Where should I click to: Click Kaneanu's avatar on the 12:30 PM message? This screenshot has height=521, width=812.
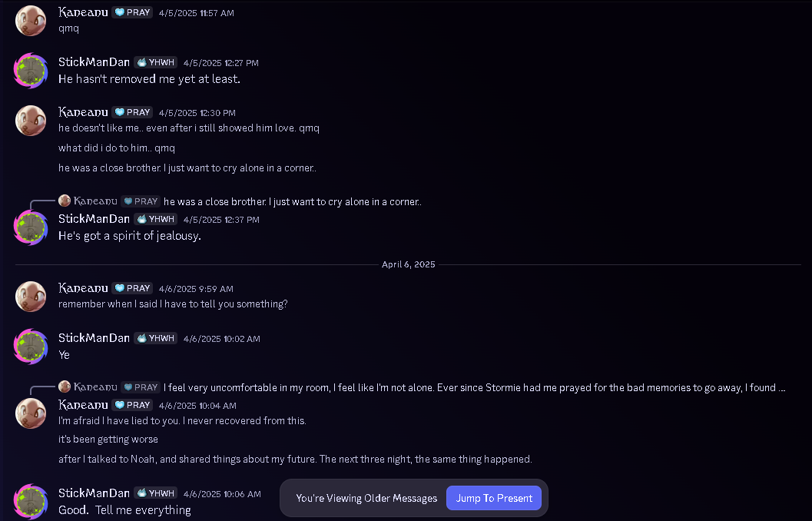[x=31, y=121]
